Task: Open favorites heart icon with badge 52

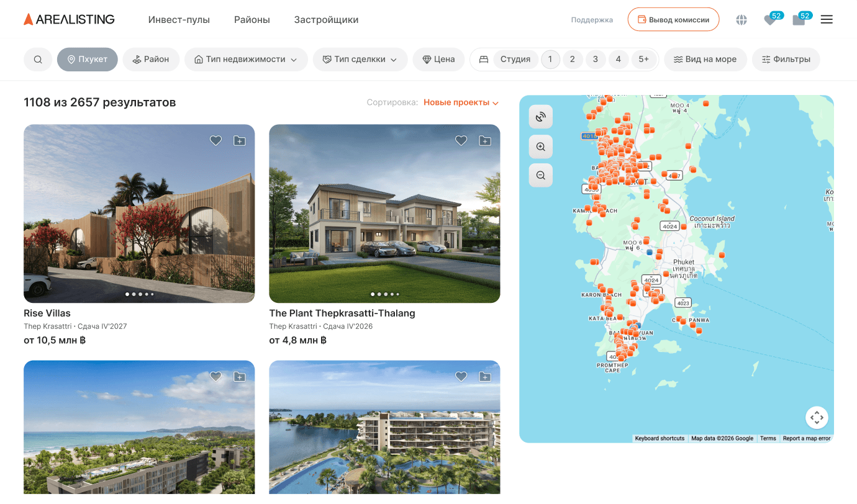Action: tap(770, 20)
